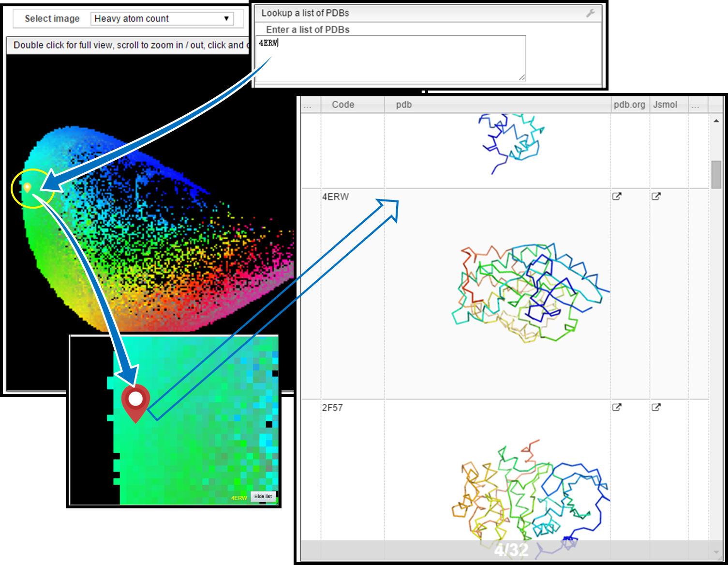
Task: Click dropdown arrow beside Heavy atom count
Action: (226, 19)
